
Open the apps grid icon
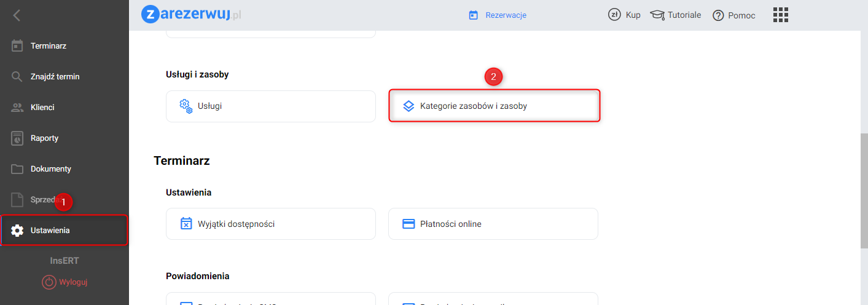coord(781,15)
